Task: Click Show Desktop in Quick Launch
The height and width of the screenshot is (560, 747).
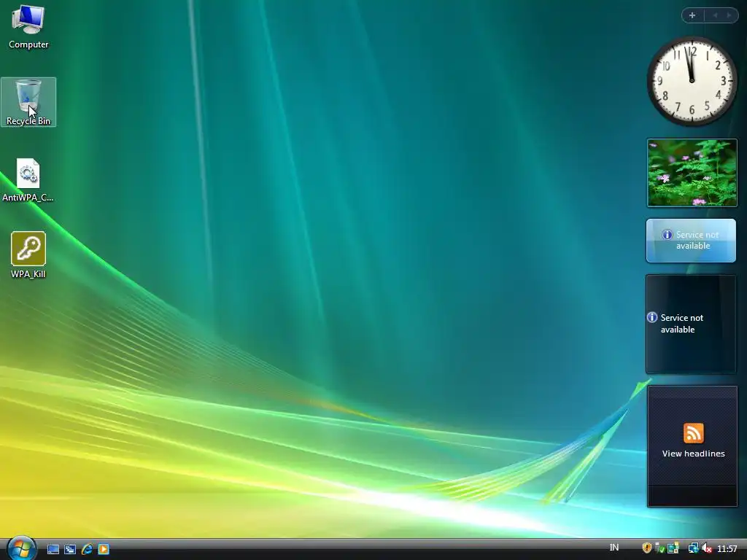Action: point(53,549)
